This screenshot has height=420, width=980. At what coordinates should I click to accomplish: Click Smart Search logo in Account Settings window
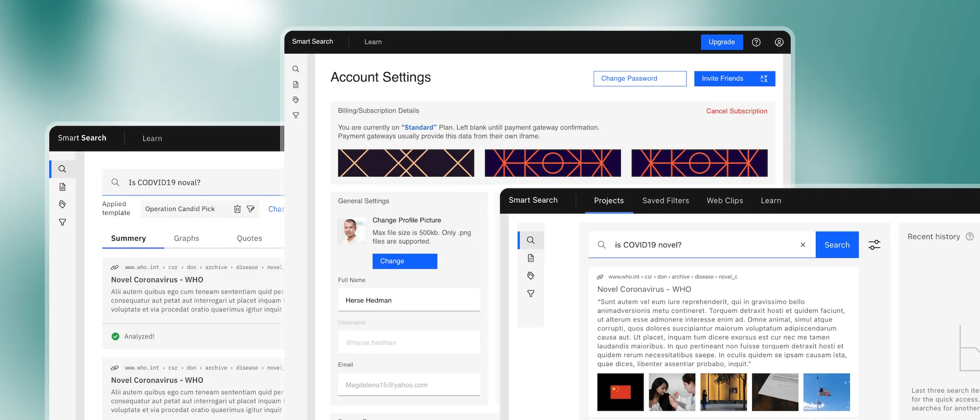[312, 41]
